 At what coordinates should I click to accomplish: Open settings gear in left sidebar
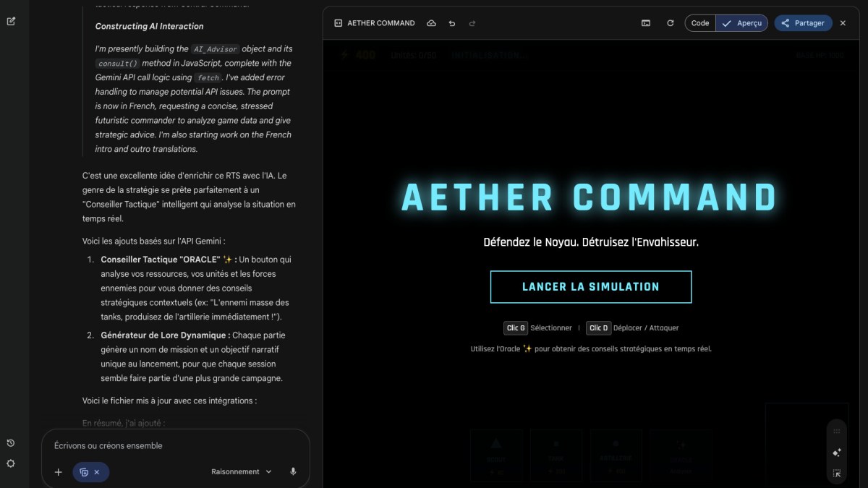tap(11, 463)
